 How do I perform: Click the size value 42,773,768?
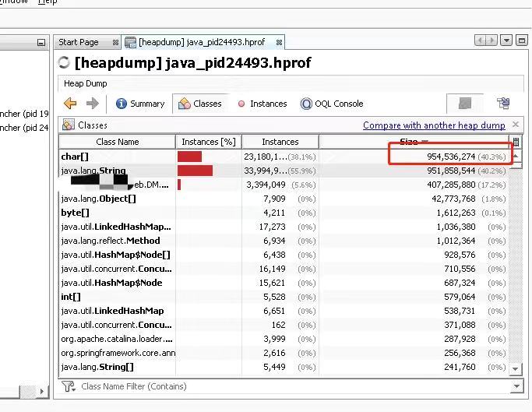(x=453, y=199)
